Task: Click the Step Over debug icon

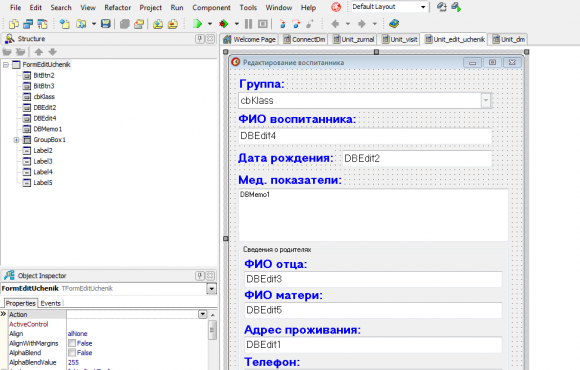Action: coord(296,24)
